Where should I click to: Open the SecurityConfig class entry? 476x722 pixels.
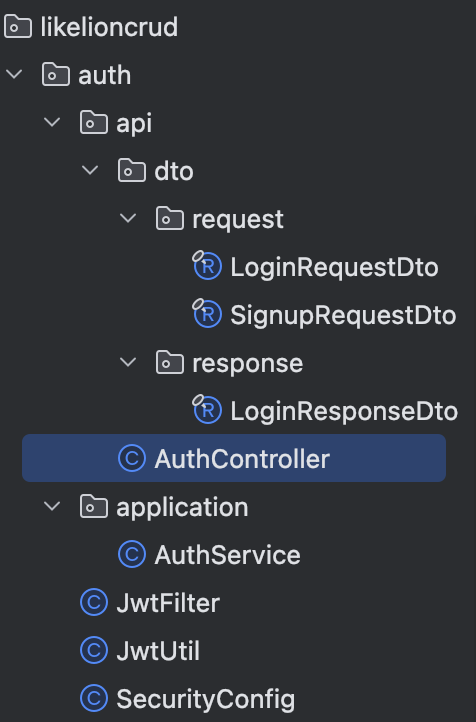click(205, 699)
